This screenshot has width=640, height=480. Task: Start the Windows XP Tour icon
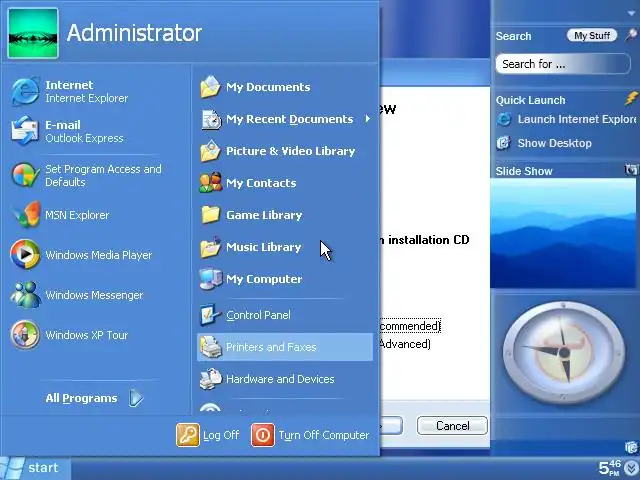(x=25, y=335)
